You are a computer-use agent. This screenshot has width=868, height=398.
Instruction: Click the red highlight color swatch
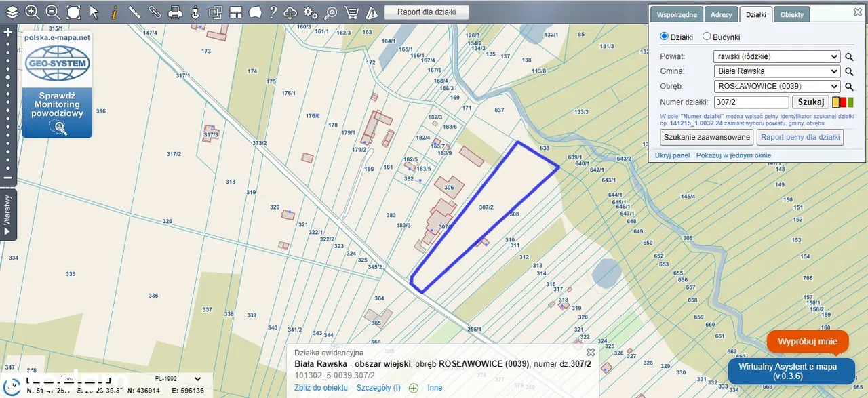[x=843, y=102]
